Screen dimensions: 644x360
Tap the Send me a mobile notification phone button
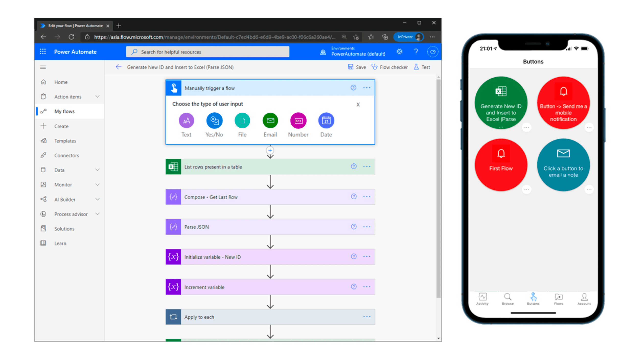(x=563, y=103)
